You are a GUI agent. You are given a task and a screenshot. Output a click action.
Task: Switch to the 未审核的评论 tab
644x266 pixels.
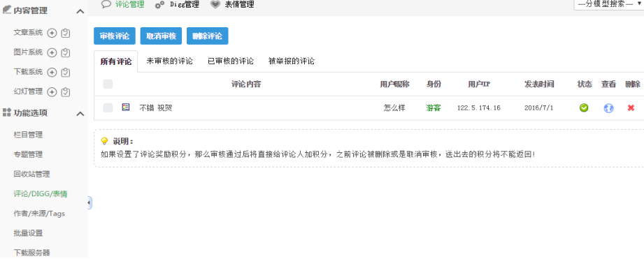[170, 61]
